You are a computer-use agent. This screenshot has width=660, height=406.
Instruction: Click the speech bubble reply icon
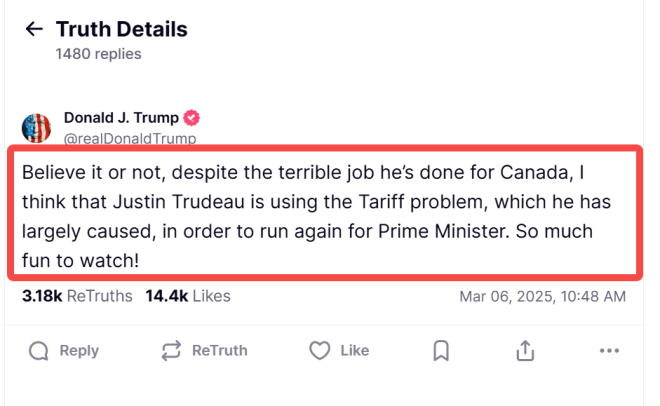click(39, 350)
